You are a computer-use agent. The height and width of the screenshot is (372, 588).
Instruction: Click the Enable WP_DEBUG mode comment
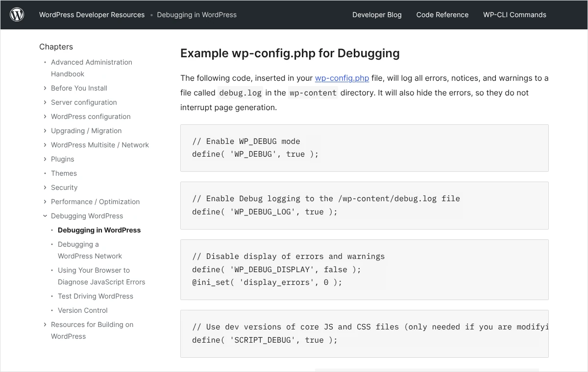246,141
